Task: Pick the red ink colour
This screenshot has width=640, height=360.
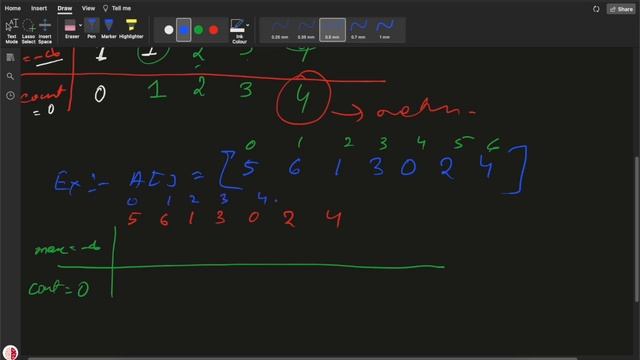Action: (213, 30)
